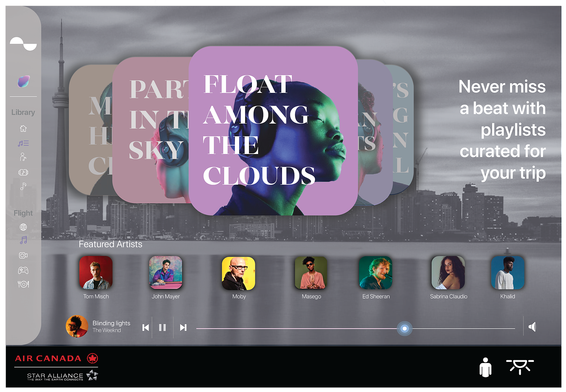
Task: Open Moby artist thumbnail
Action: coord(239,273)
